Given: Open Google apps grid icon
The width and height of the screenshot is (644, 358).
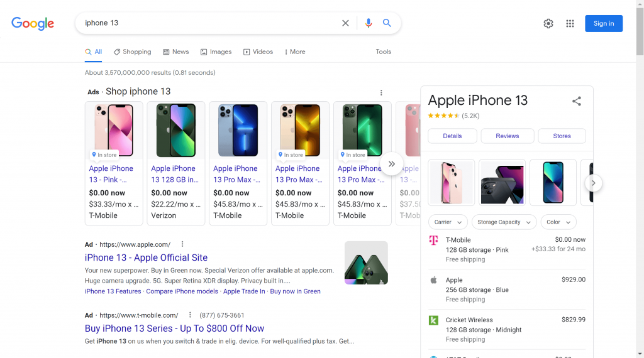Looking at the screenshot, I should pyautogui.click(x=570, y=23).
